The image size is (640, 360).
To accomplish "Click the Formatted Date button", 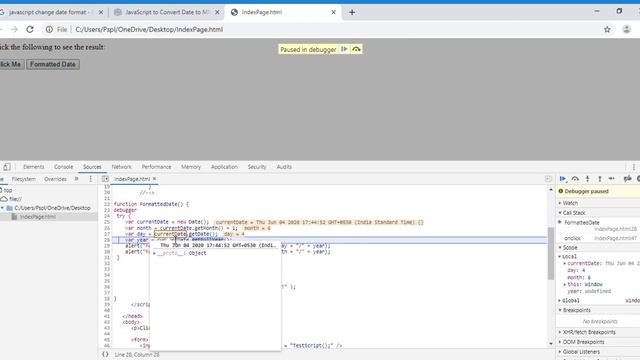I will (53, 64).
